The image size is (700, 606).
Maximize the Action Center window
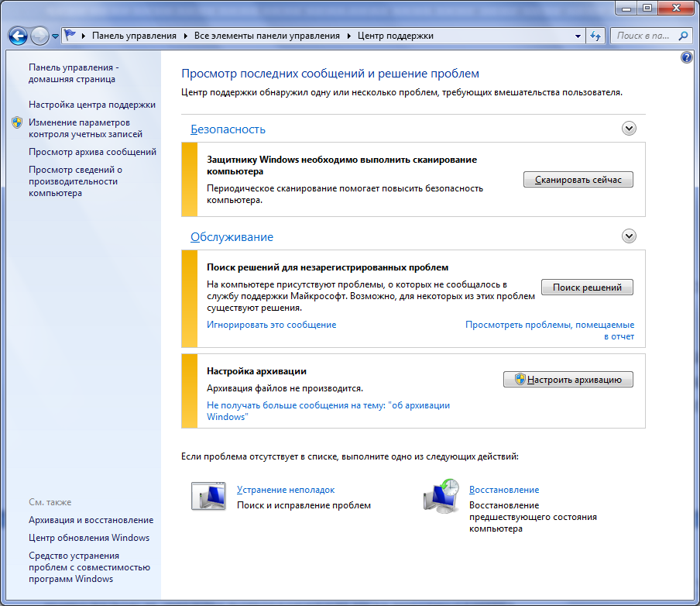pos(647,8)
